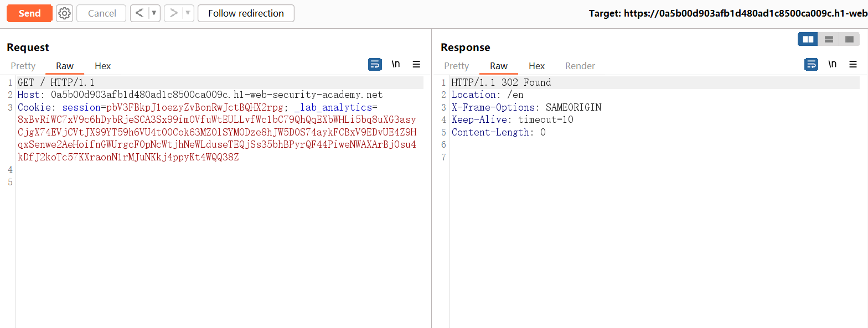Click the orange Send button
Screen dimensions: 868x328
tap(29, 13)
